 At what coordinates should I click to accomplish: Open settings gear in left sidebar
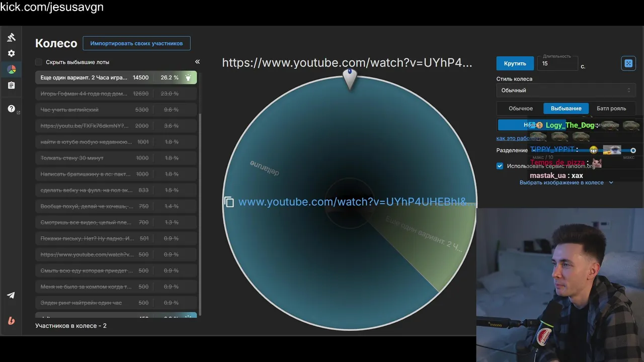(x=11, y=53)
